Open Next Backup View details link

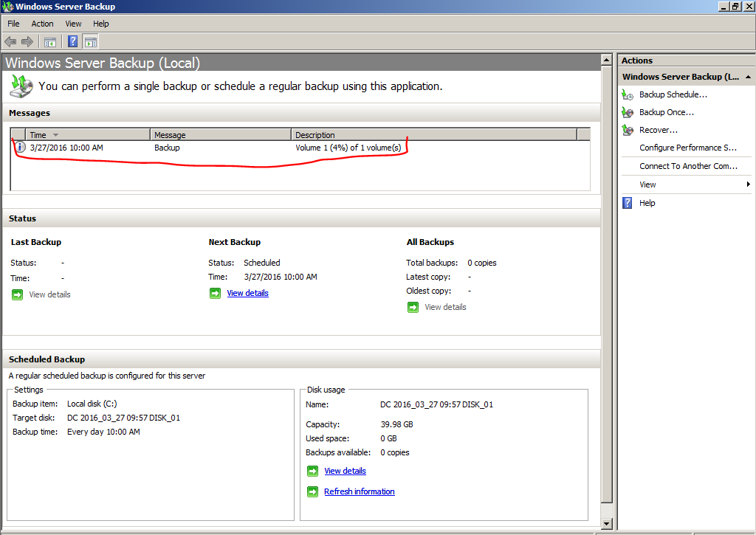[248, 293]
